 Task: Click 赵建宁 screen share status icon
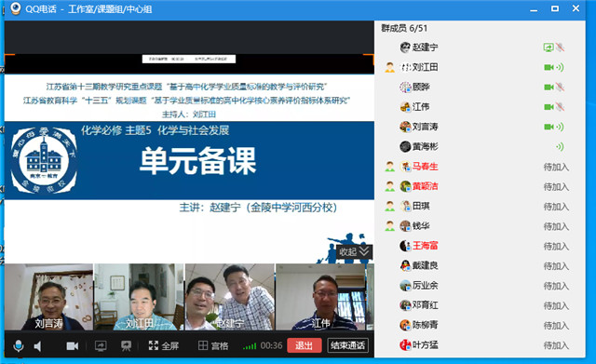tap(549, 47)
